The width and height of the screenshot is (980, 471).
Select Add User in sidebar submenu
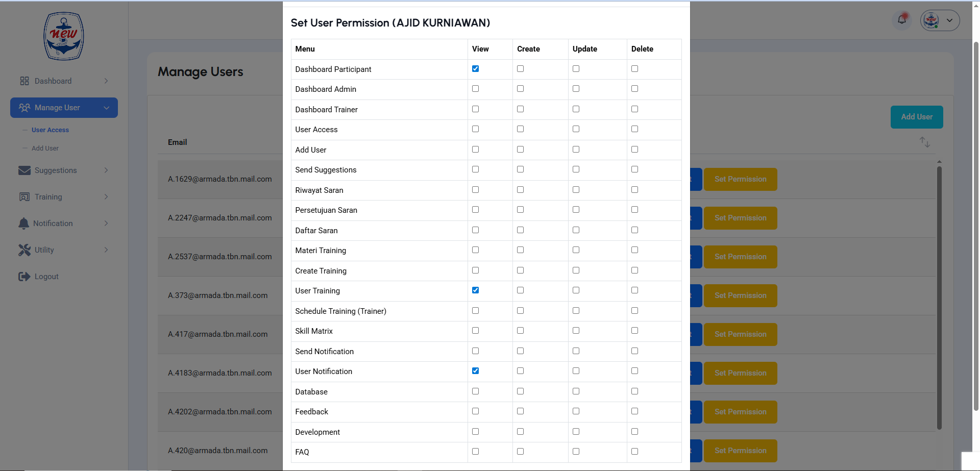45,148
